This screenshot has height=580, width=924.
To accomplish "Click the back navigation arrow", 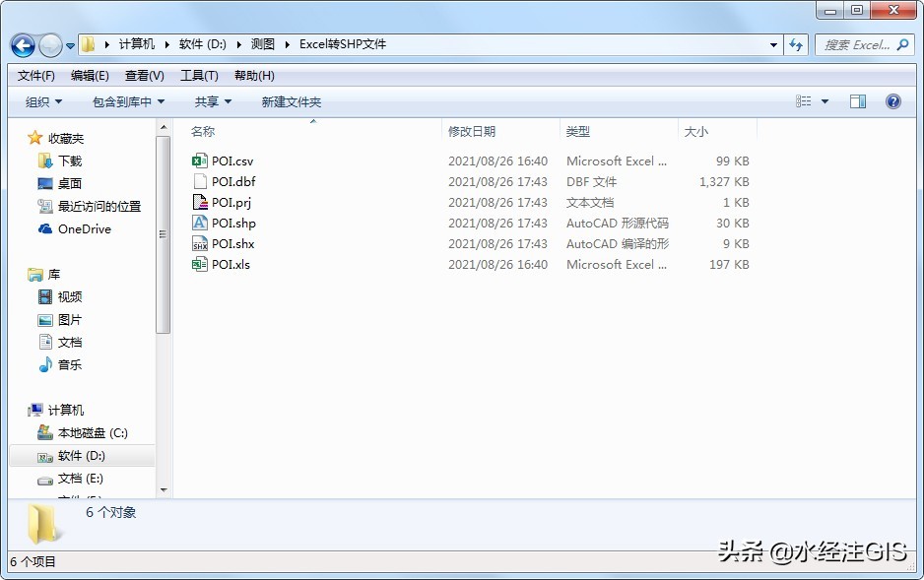I will point(23,45).
